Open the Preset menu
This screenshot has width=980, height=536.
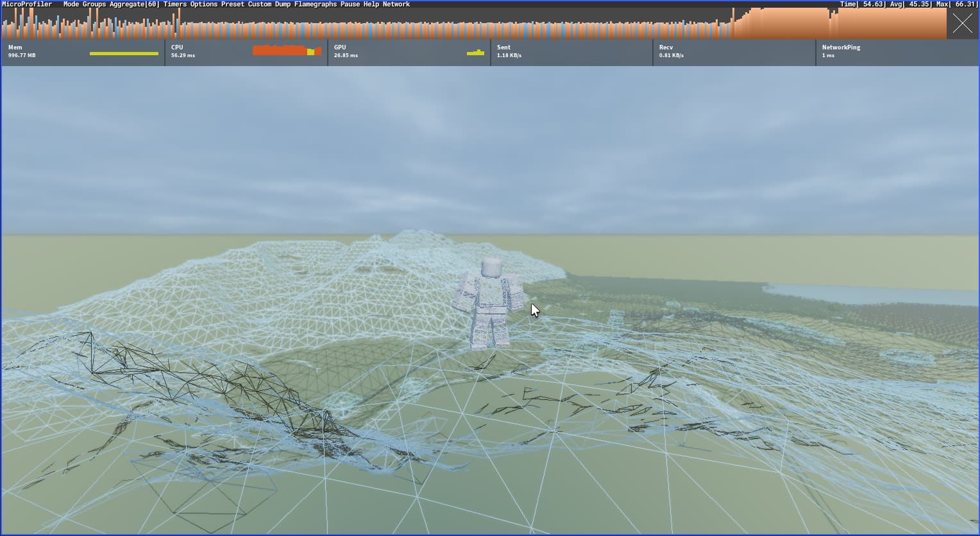click(x=233, y=4)
